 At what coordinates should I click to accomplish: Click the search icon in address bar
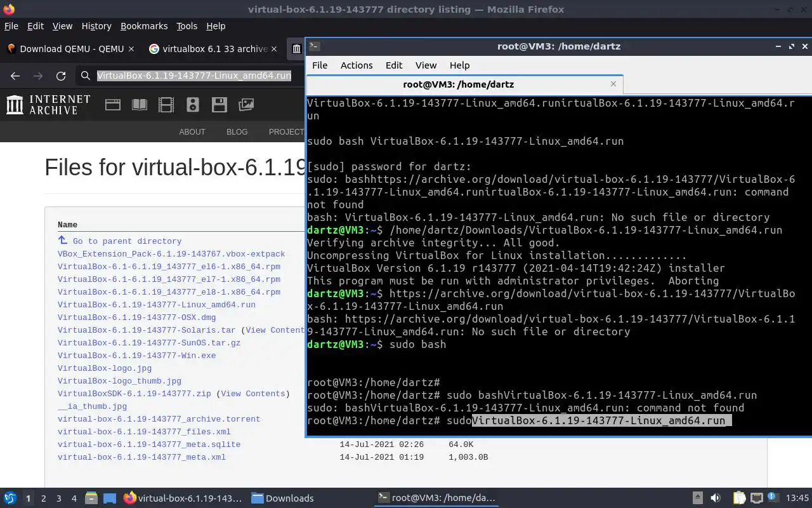[x=85, y=76]
